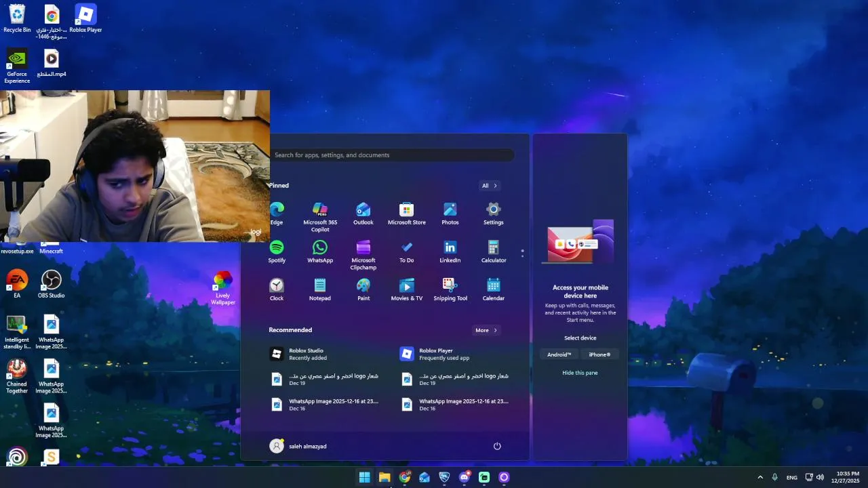Open Outlook from Start menu pinned apps
The height and width of the screenshot is (488, 868).
pyautogui.click(x=363, y=213)
